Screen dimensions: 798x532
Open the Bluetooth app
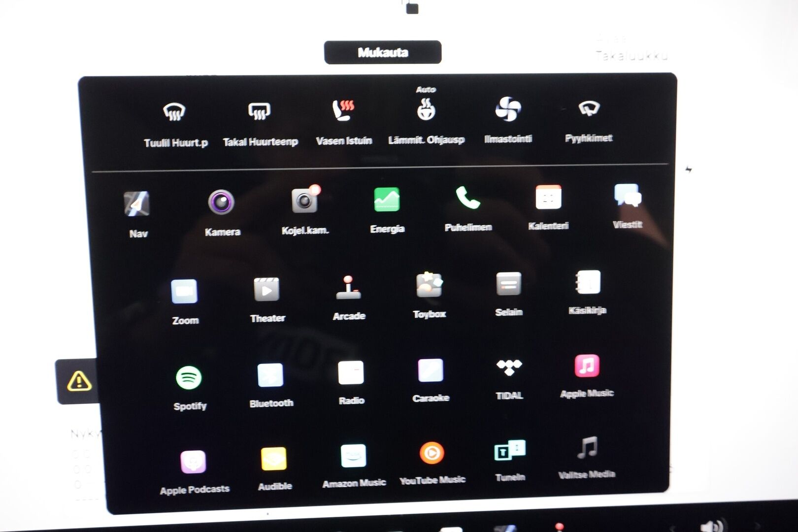click(270, 375)
